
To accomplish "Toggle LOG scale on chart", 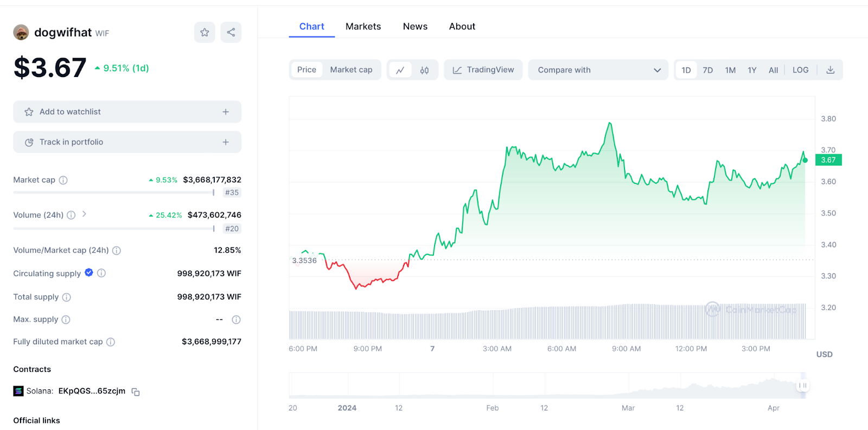I will pyautogui.click(x=801, y=70).
